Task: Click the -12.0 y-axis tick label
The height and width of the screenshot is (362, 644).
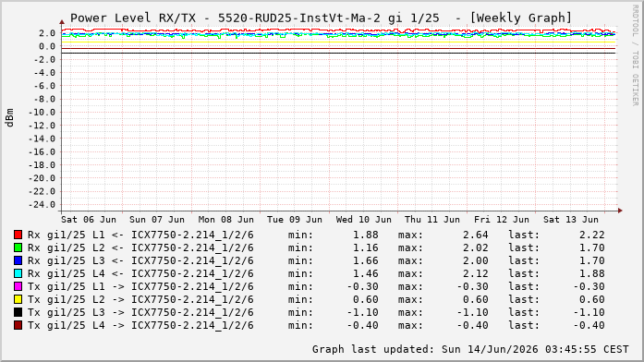Action: 42,126
